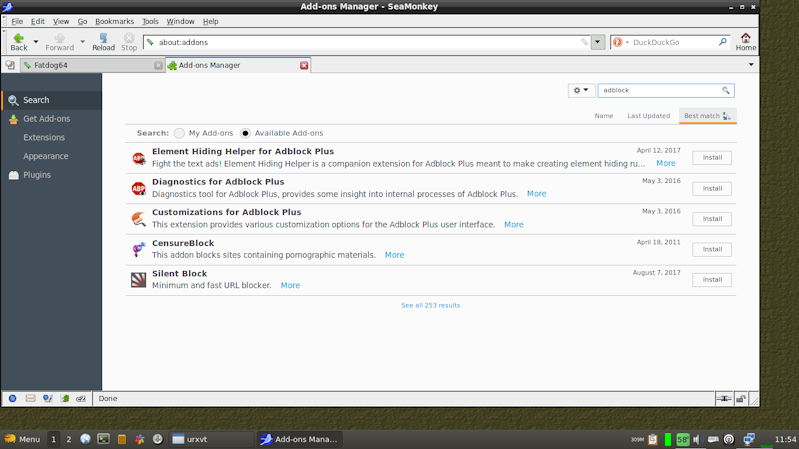Select the Available Add-ons radio button
The height and width of the screenshot is (449, 799).
245,133
